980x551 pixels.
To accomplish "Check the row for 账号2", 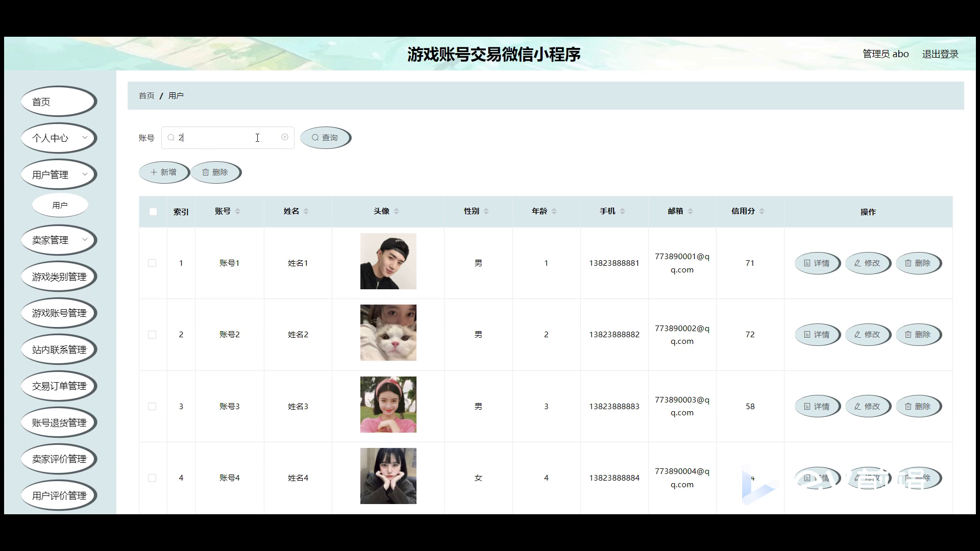I will click(x=152, y=335).
